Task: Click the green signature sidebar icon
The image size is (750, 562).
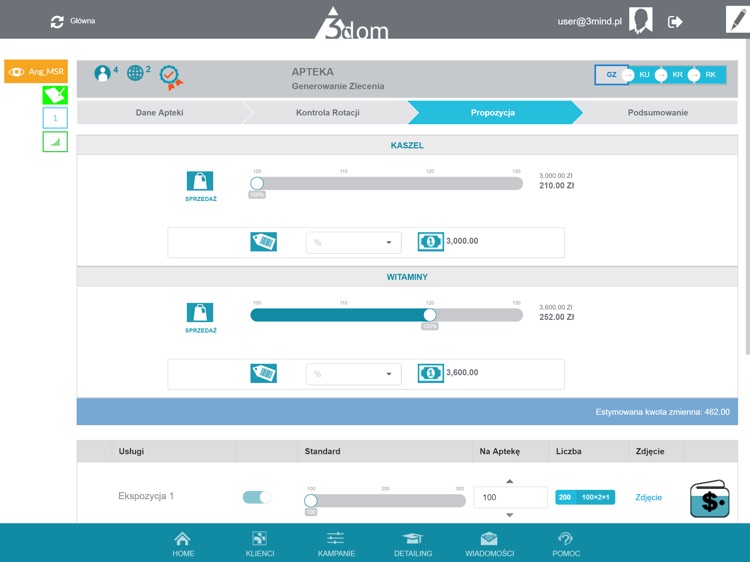Action: tap(55, 95)
